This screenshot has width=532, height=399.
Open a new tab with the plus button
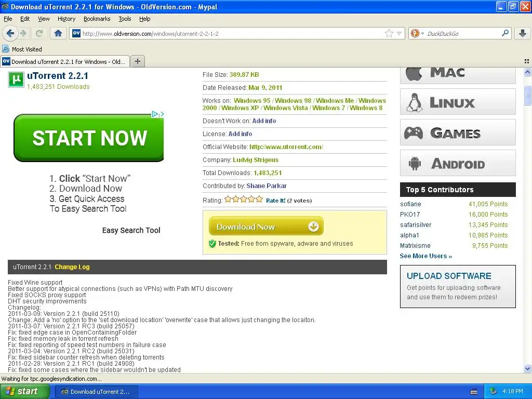[x=137, y=61]
